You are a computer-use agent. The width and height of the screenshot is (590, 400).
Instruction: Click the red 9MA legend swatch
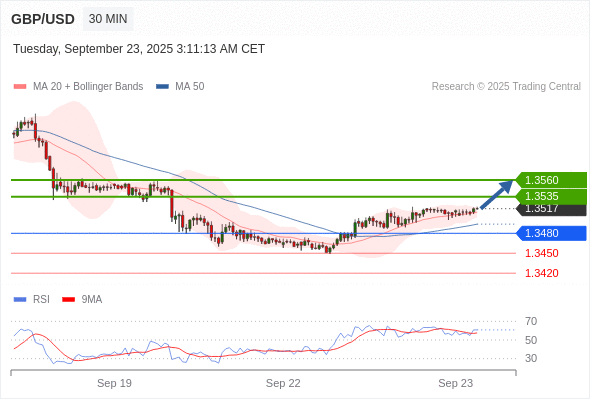68,300
